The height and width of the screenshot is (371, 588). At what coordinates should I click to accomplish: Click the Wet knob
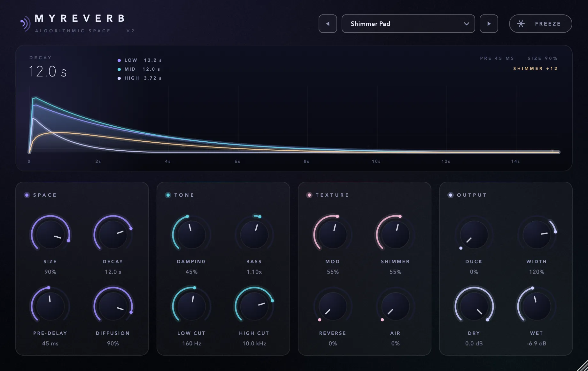(537, 306)
